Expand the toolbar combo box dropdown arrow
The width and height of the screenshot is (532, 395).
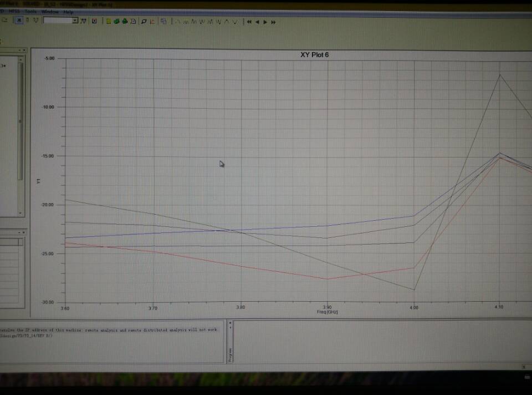pyautogui.click(x=75, y=21)
